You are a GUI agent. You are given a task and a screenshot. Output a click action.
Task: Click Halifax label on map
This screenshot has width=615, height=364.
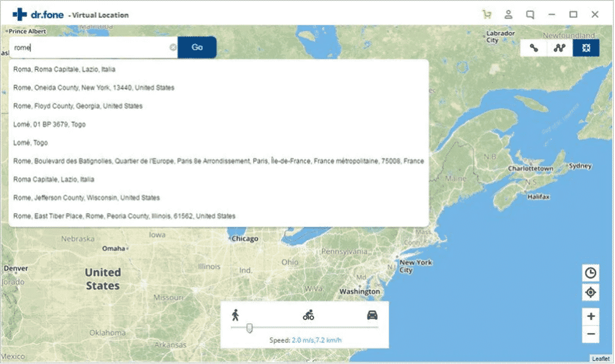coord(538,197)
